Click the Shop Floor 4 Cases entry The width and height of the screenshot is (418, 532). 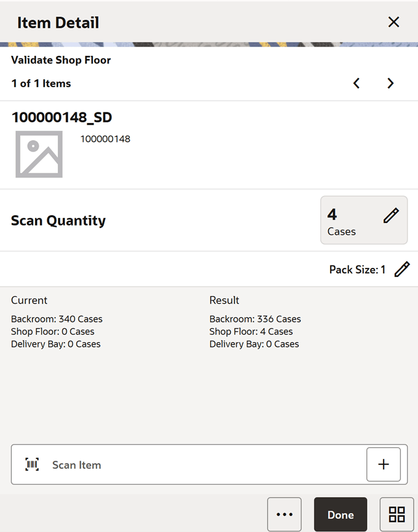[249, 331]
